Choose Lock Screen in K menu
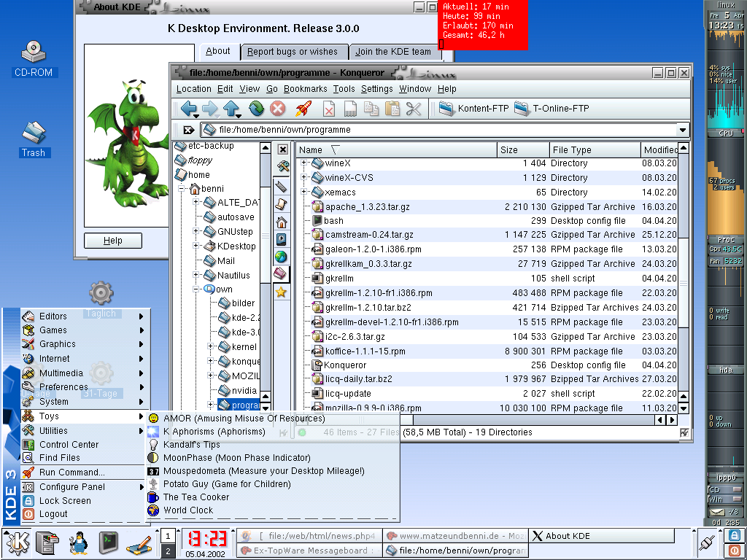The width and height of the screenshot is (747, 560). point(65,500)
